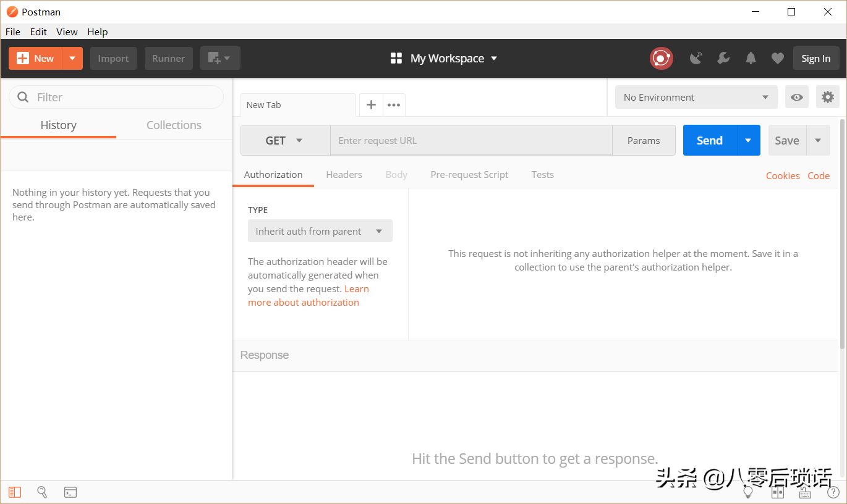The image size is (847, 504).
Task: Open the Manage Environments gear icon
Action: 828,97
